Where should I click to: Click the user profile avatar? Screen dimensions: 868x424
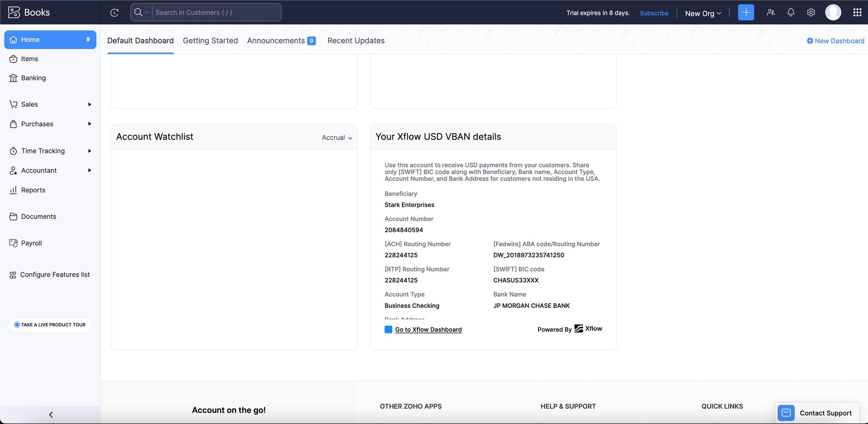point(833,13)
